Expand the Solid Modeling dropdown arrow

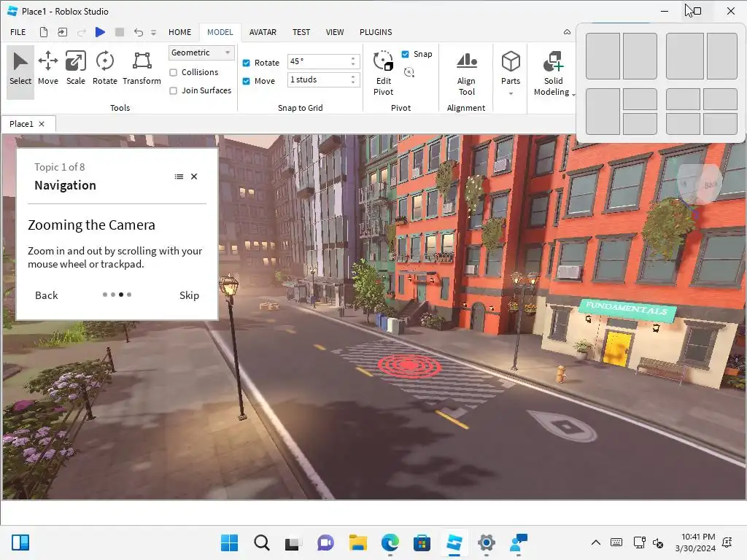(573, 94)
